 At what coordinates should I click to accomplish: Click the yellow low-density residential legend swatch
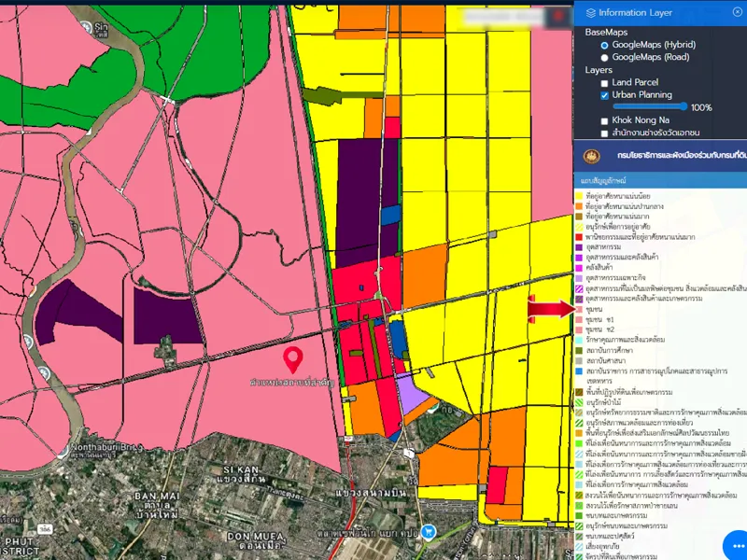point(579,197)
